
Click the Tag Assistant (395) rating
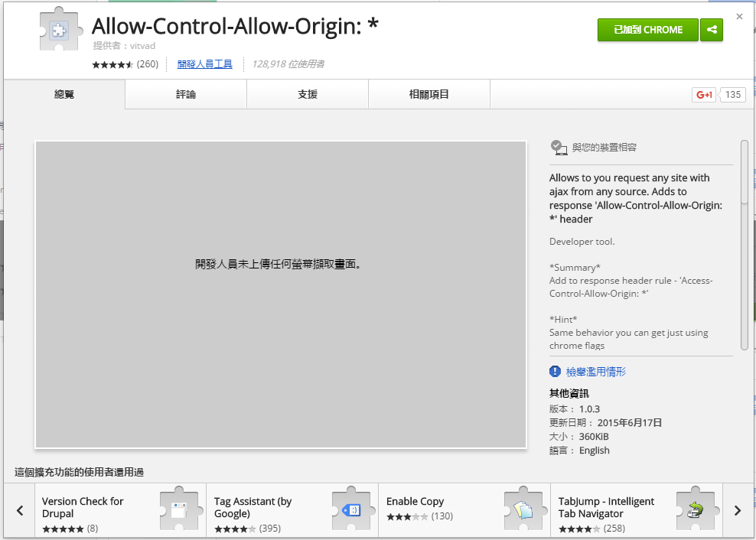point(247,529)
